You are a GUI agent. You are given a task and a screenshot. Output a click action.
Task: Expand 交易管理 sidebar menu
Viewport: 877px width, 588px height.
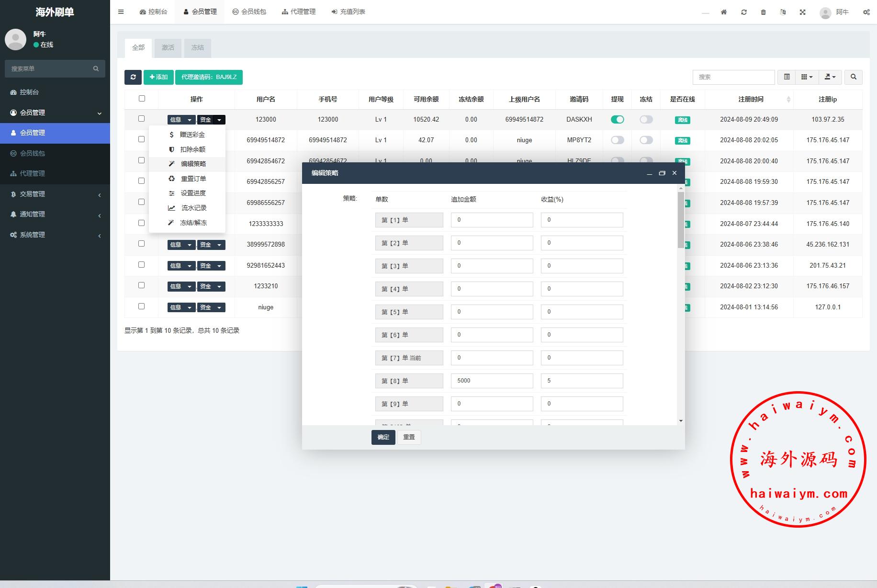tap(55, 194)
